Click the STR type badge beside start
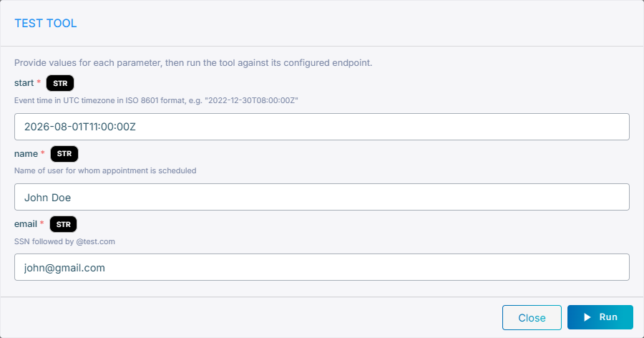The height and width of the screenshot is (338, 644). pyautogui.click(x=60, y=83)
